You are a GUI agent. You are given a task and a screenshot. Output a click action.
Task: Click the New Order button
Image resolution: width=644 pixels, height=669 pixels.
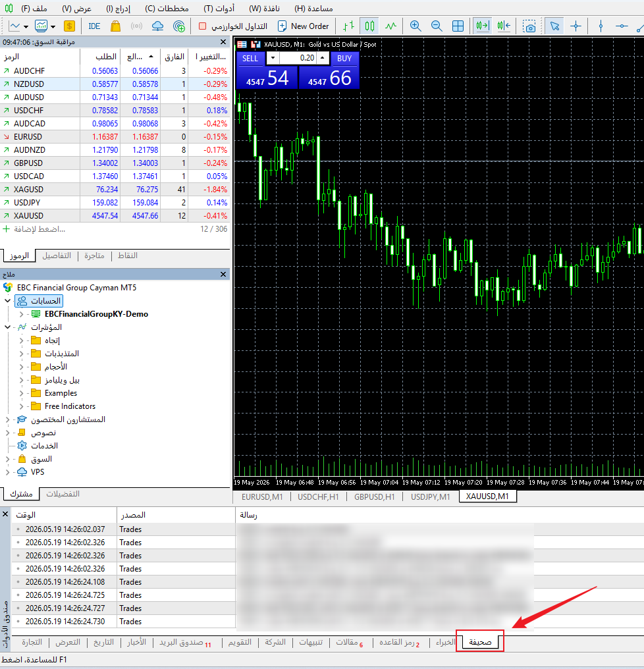click(x=304, y=26)
